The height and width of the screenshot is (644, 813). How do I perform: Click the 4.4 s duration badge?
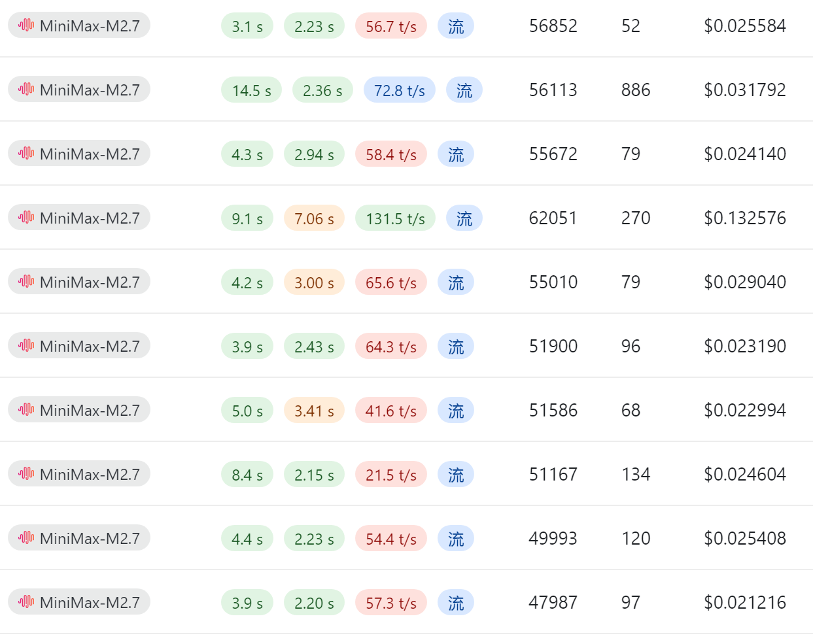pos(247,539)
